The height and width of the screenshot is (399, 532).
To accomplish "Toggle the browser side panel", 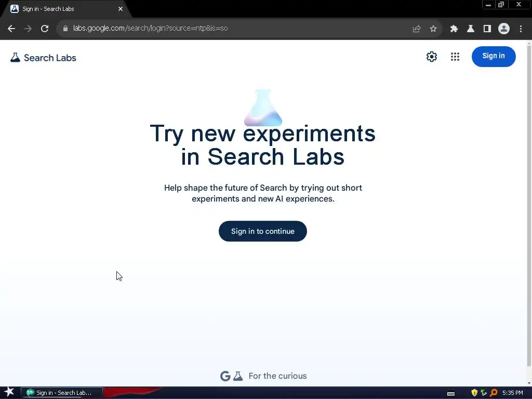I will [487, 29].
